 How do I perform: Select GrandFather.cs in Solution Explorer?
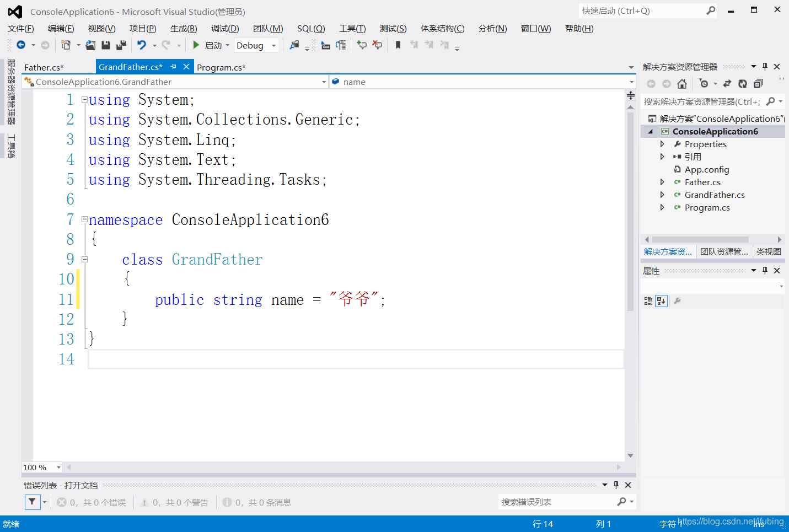click(715, 195)
